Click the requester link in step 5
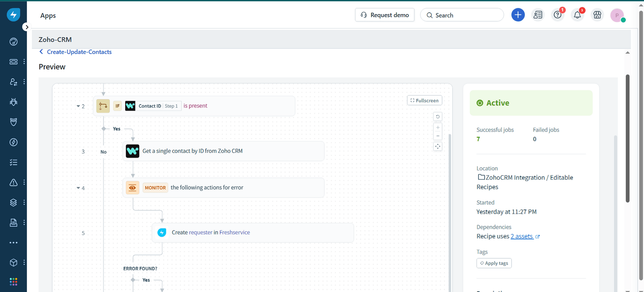Image resolution: width=644 pixels, height=292 pixels. [x=200, y=233]
